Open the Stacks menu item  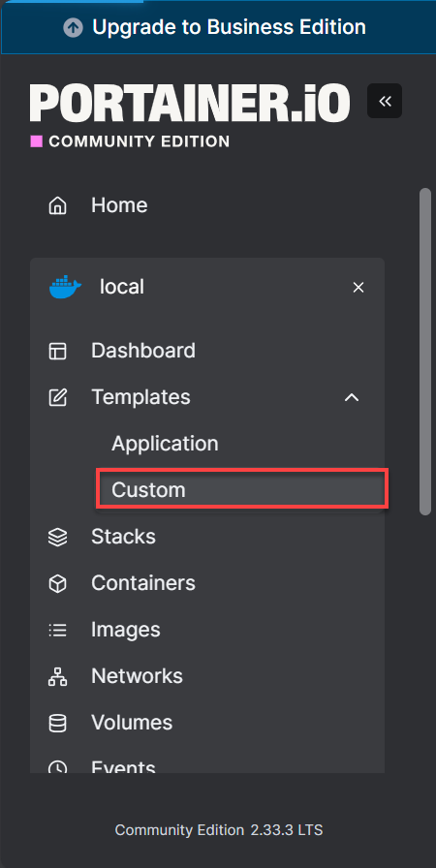coord(123,537)
